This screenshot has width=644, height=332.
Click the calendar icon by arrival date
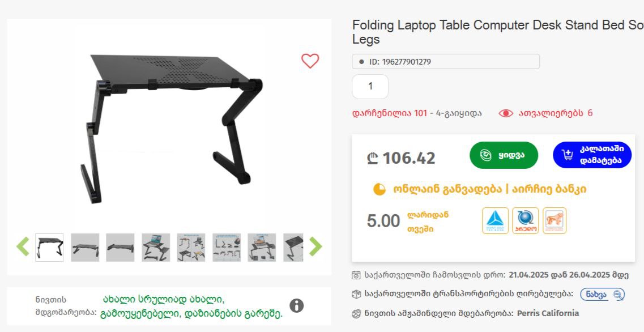pos(356,275)
